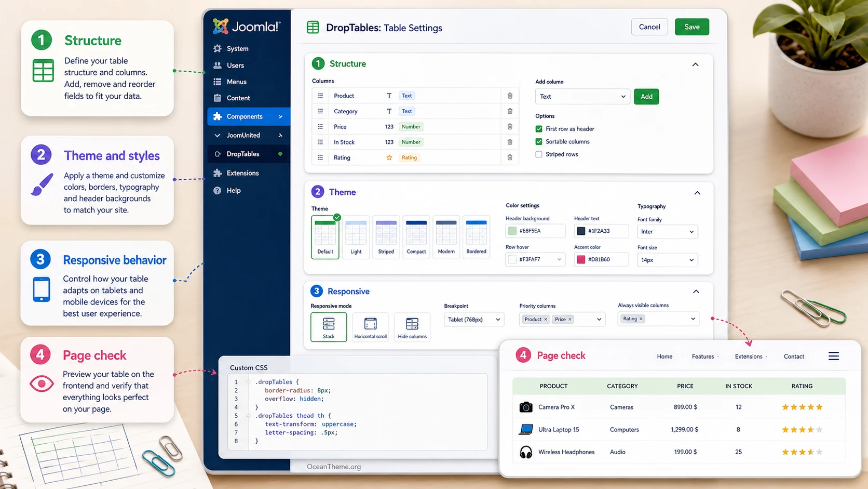The width and height of the screenshot is (868, 489).
Task: Open Features in the Page check navigation
Action: [703, 356]
